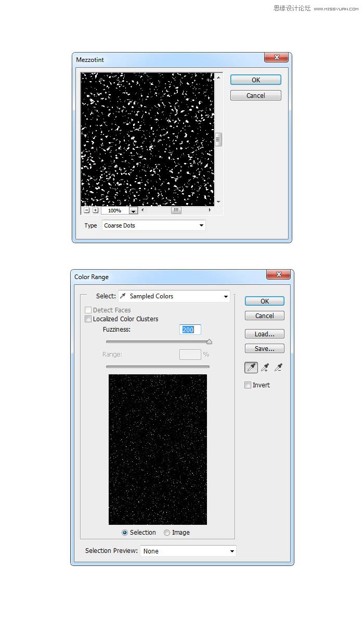Open the Selection Preview dropdown
This screenshot has width=364, height=618.
188,551
